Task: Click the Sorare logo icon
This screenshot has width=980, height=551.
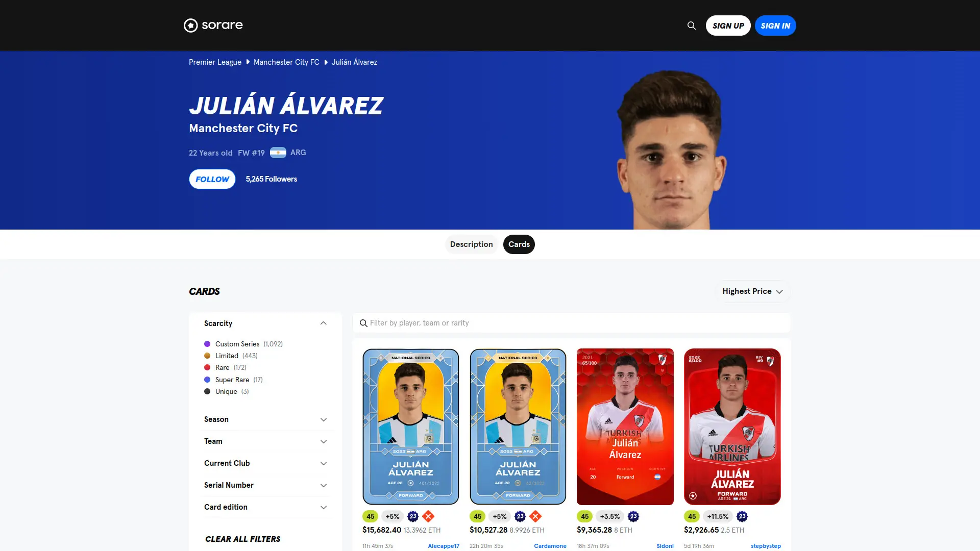Action: click(190, 26)
